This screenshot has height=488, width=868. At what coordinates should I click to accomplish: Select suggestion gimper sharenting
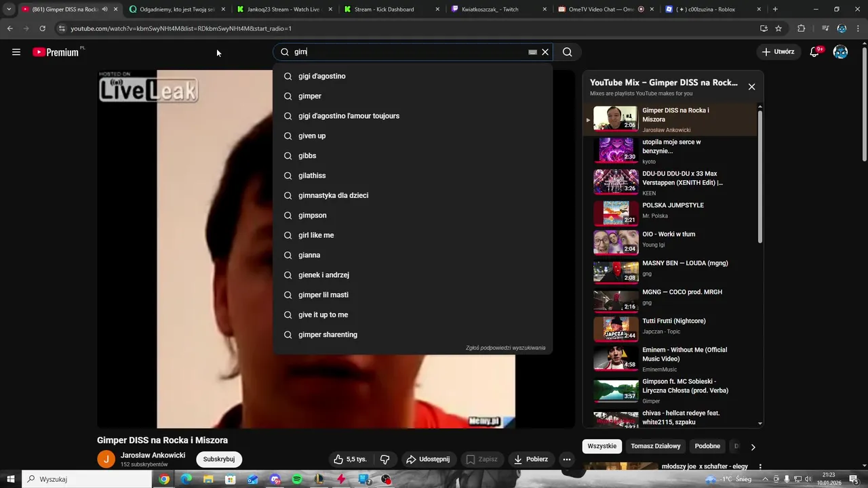click(412, 335)
